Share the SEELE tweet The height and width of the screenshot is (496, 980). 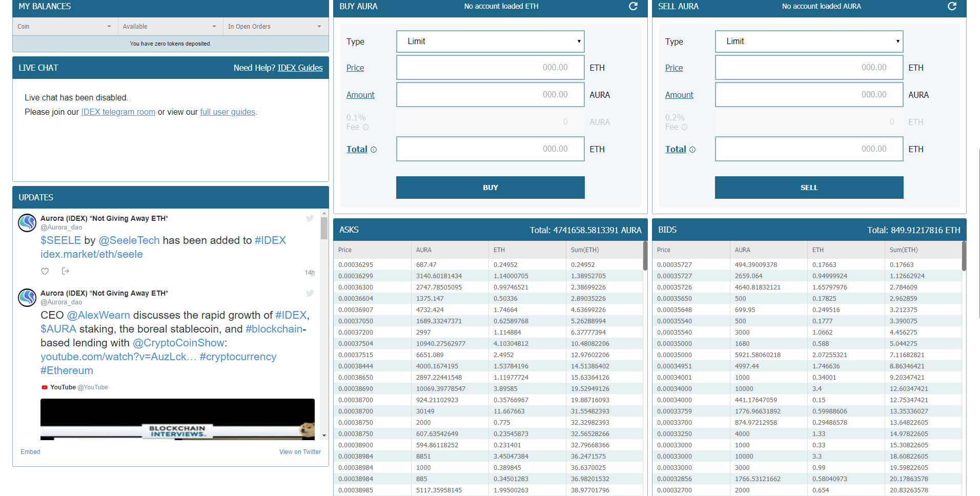pos(65,271)
